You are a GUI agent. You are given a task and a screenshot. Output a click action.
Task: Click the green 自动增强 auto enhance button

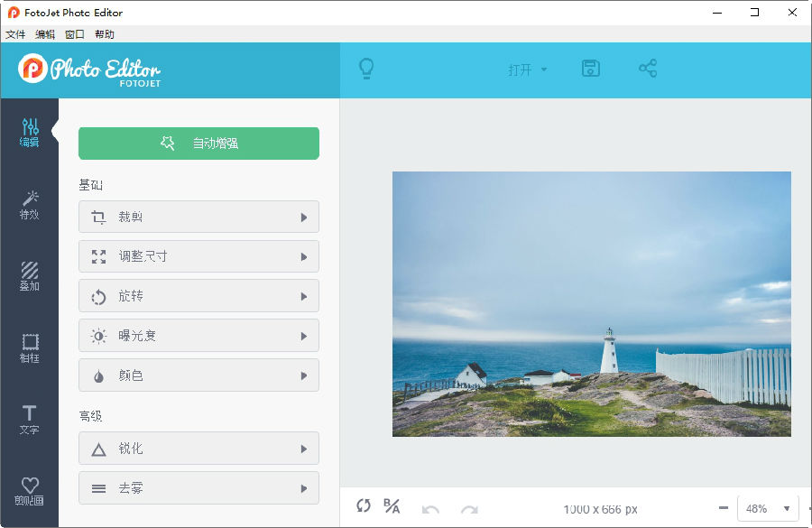click(x=198, y=144)
